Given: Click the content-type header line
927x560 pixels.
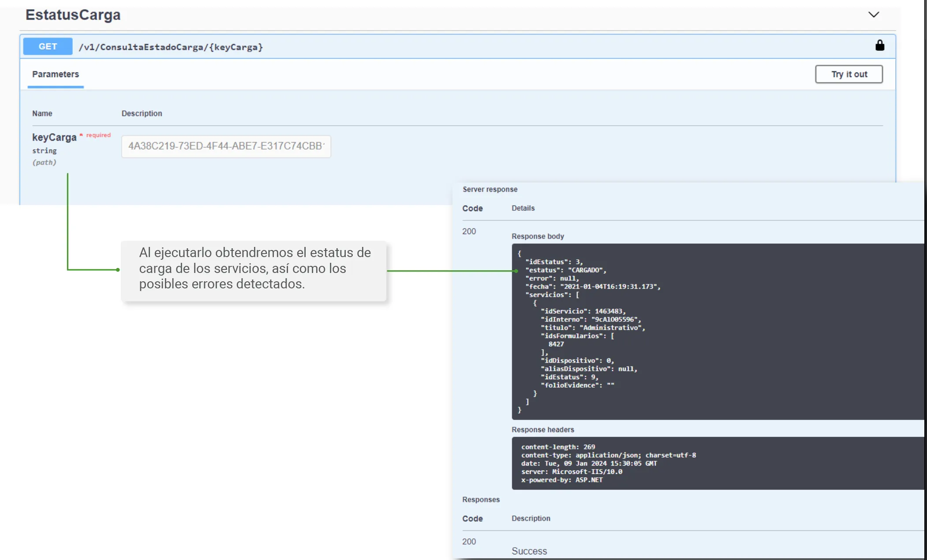Looking at the screenshot, I should click(x=609, y=455).
